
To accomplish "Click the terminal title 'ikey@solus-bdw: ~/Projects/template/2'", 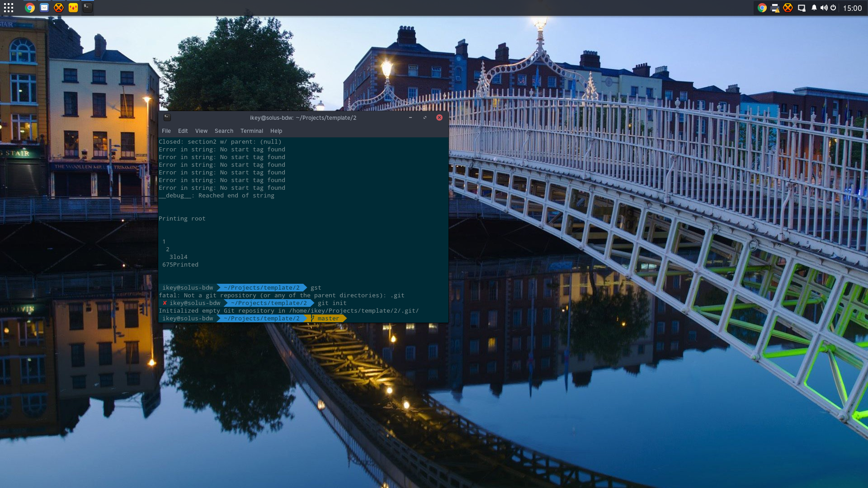I will (x=303, y=118).
